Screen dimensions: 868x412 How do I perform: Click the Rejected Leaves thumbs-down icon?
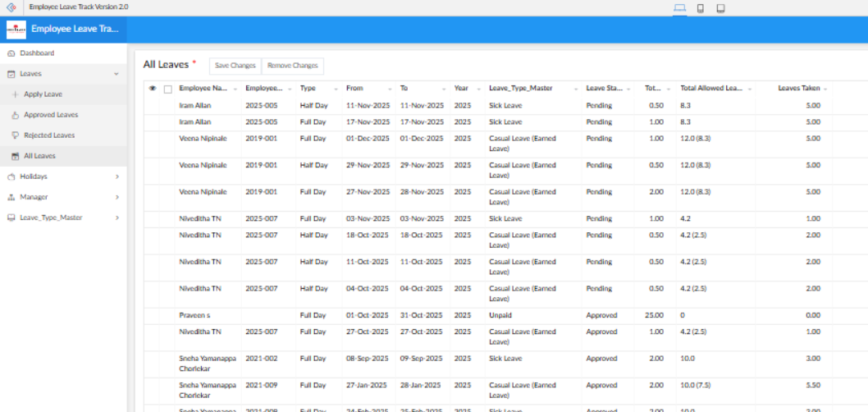tap(15, 135)
